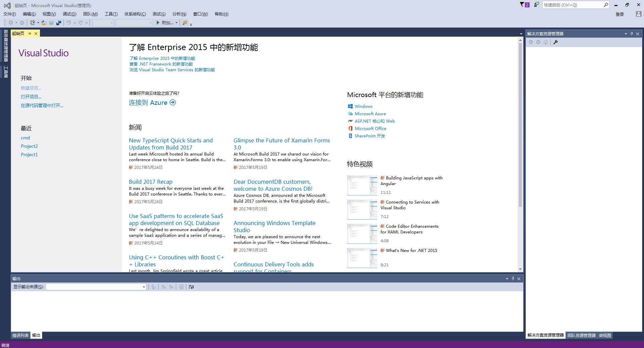
Task: Click the Save All toolbar icon
Action: point(59,23)
